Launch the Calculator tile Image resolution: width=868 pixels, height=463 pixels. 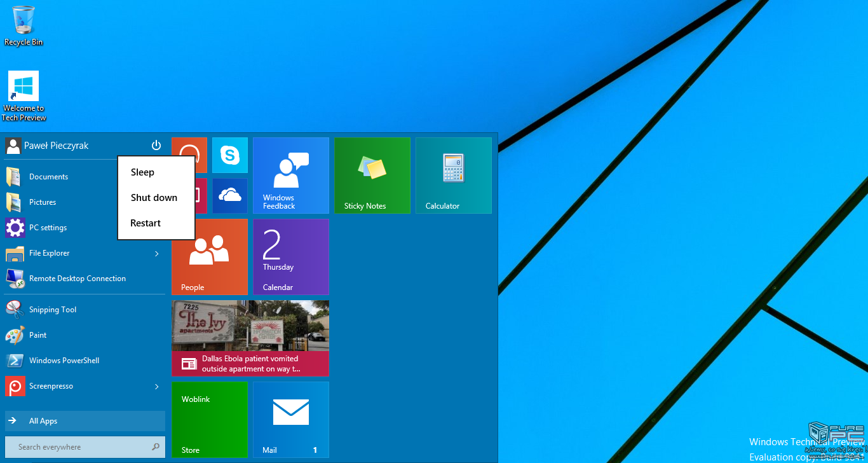pyautogui.click(x=453, y=176)
